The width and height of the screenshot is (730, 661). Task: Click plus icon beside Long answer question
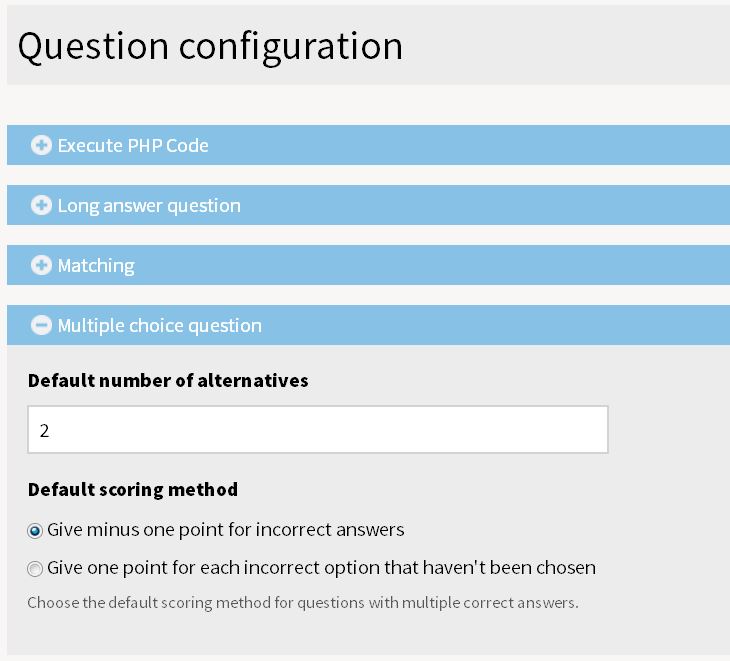(41, 205)
